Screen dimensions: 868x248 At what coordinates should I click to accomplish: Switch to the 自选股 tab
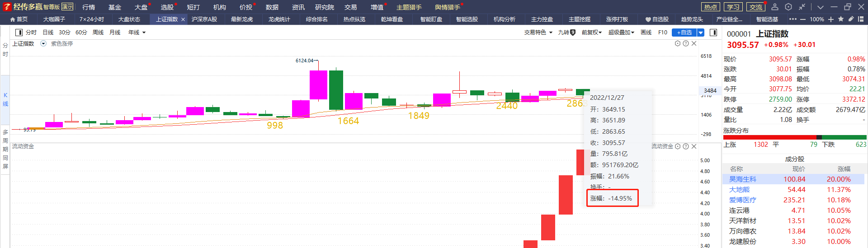pos(657,19)
